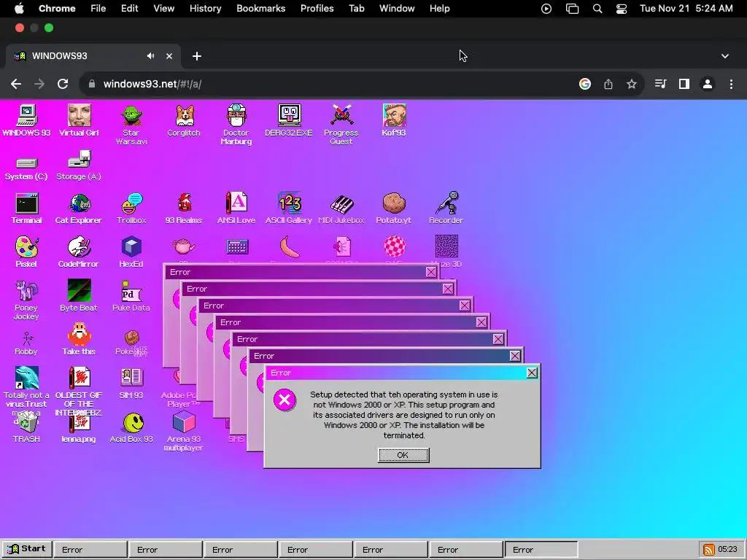Launch ANSI Love icon

point(236,209)
